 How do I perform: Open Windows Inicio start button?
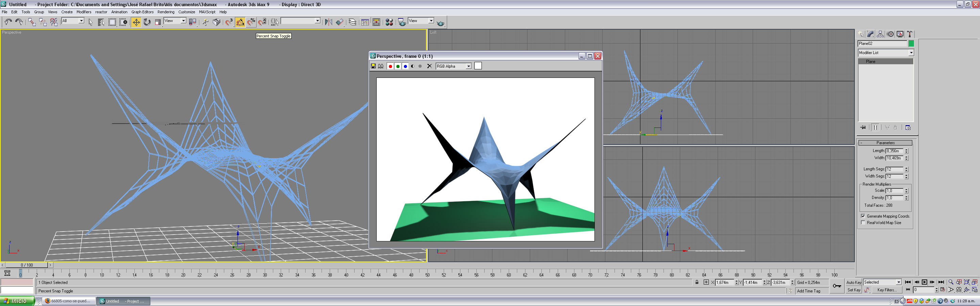click(x=17, y=301)
